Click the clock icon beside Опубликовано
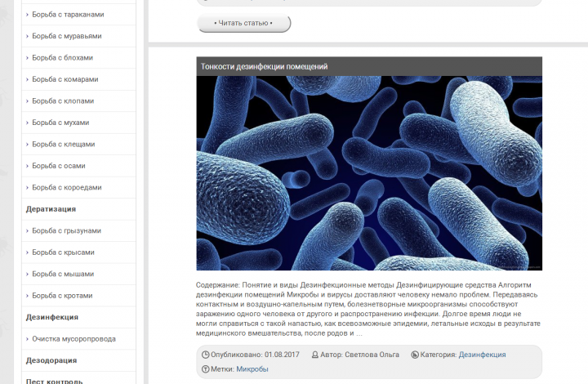The height and width of the screenshot is (384, 588). point(206,355)
